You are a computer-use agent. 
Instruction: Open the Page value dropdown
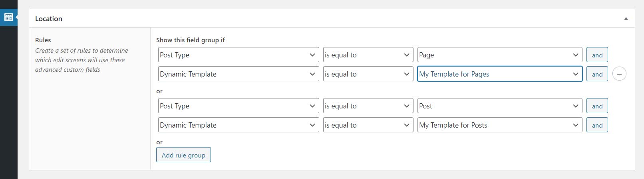[499, 55]
